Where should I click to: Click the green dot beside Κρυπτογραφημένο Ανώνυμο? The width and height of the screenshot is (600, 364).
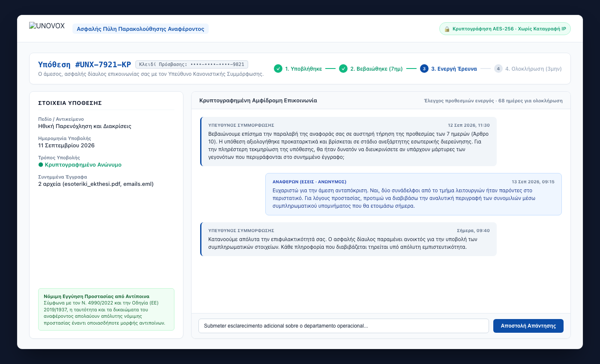(x=41, y=165)
